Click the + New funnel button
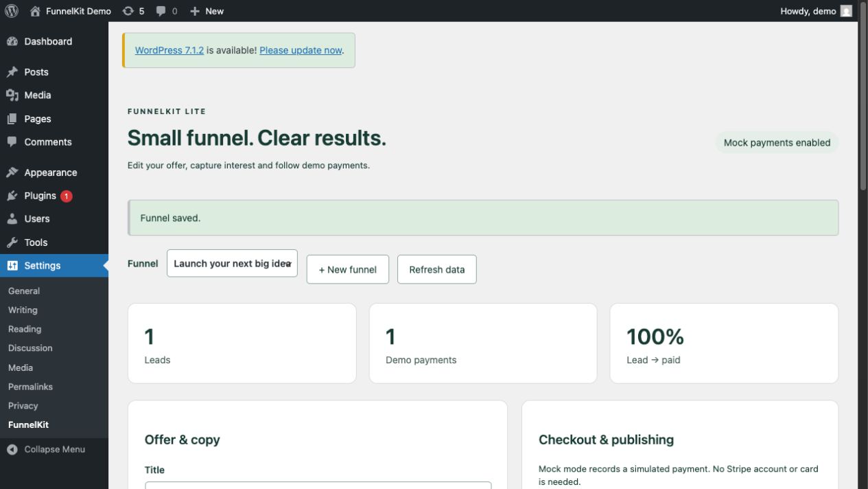868x489 pixels. (348, 269)
